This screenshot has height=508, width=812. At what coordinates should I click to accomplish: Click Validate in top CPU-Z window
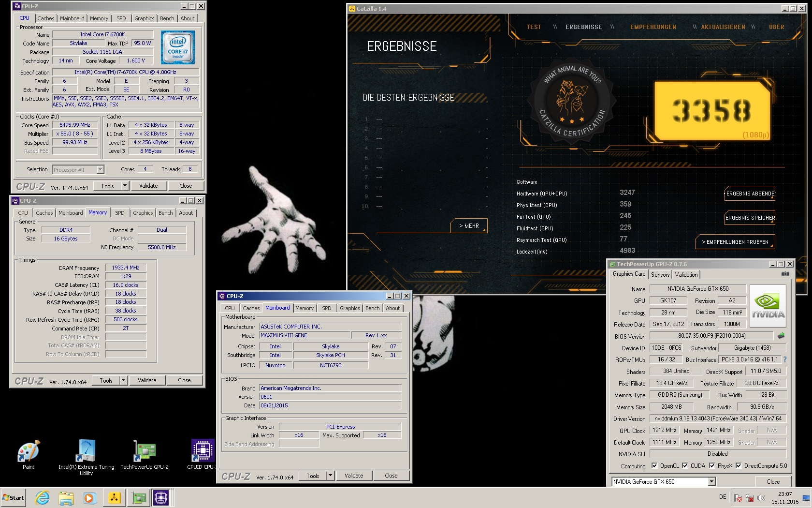click(148, 186)
